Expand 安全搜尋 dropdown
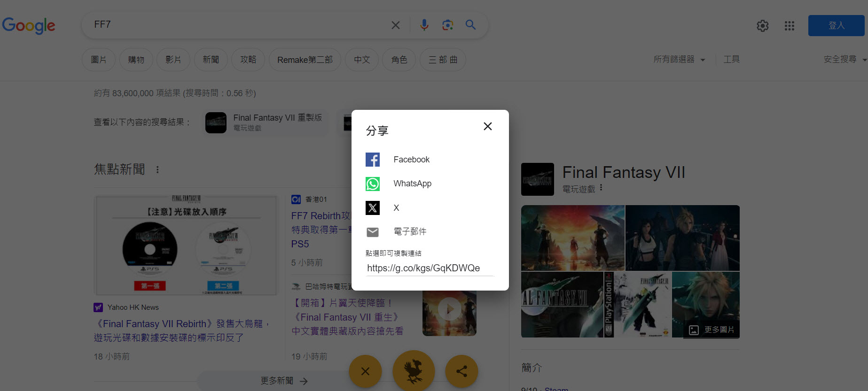The height and width of the screenshot is (391, 868). pyautogui.click(x=845, y=60)
